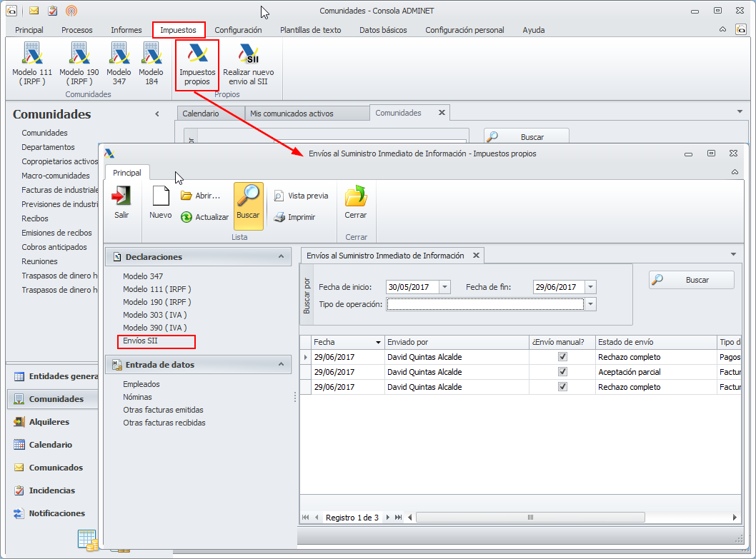Select Modelo 303 (IVA) declaration
Viewport: 756px width, 559px height.
point(155,315)
